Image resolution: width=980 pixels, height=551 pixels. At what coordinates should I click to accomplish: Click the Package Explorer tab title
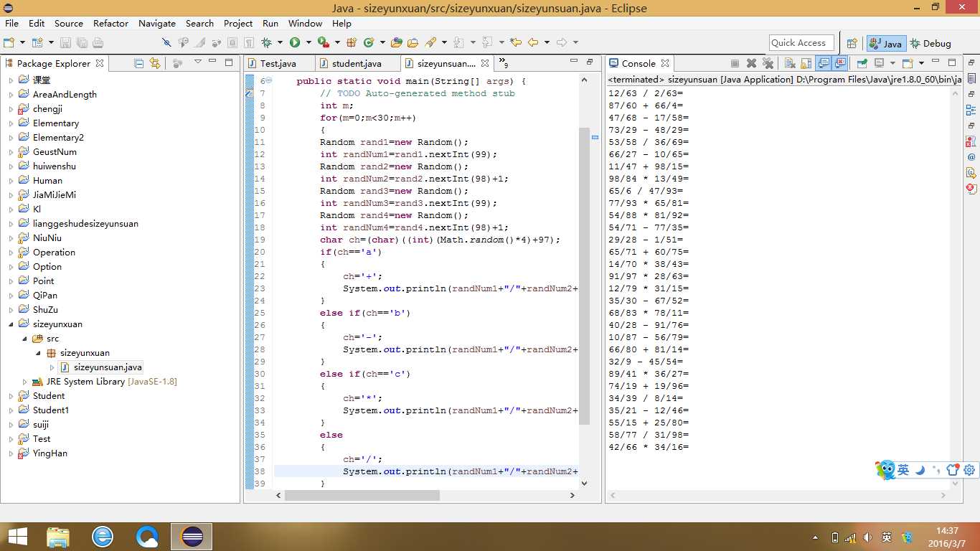pos(54,63)
